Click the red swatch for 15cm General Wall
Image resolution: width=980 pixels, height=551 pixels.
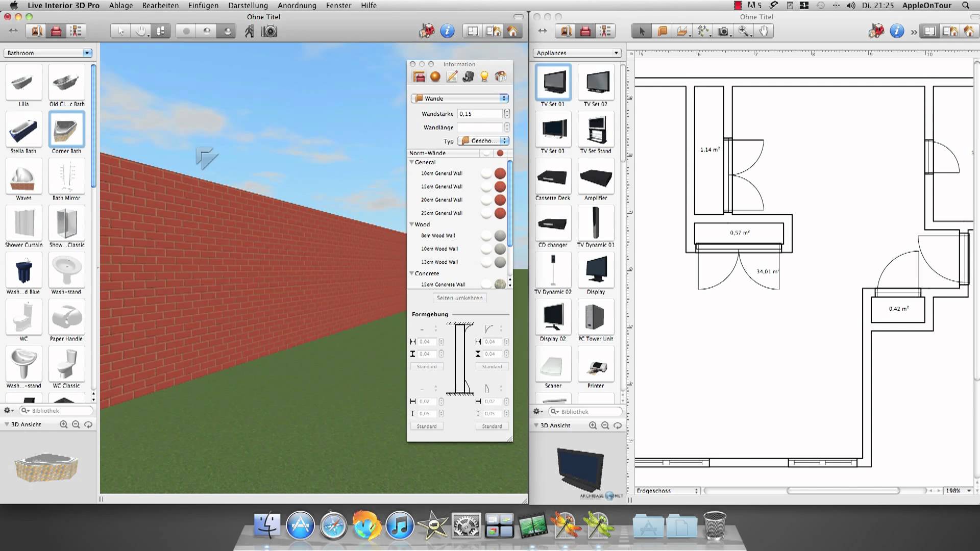tap(500, 187)
